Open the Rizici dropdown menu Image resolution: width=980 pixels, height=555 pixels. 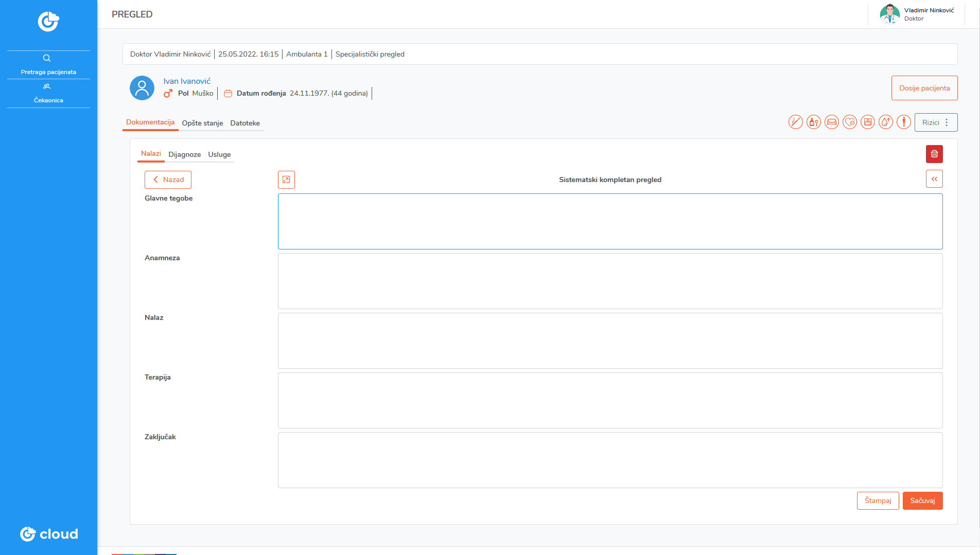(936, 122)
